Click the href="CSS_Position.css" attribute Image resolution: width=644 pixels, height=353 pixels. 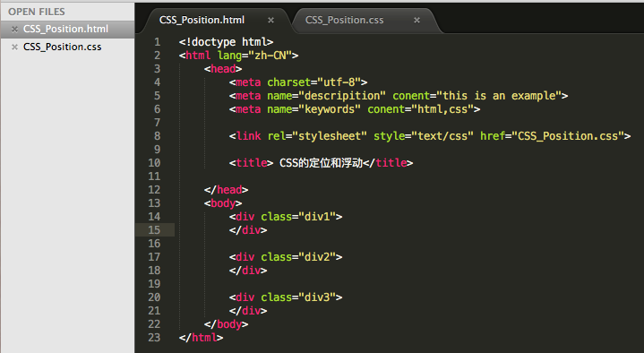point(552,136)
